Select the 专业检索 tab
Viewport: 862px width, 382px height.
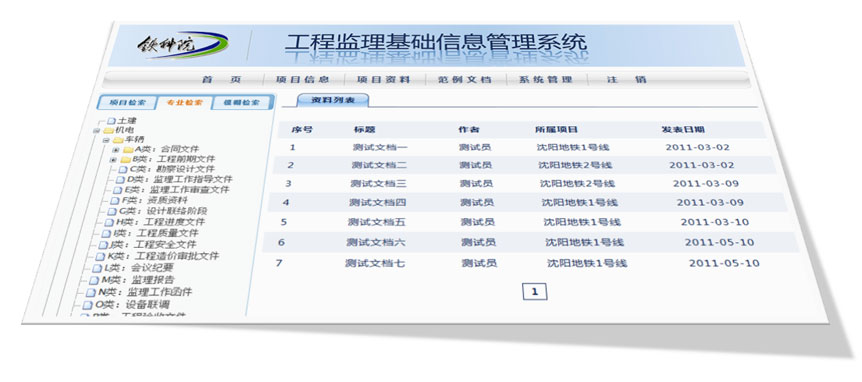(184, 103)
